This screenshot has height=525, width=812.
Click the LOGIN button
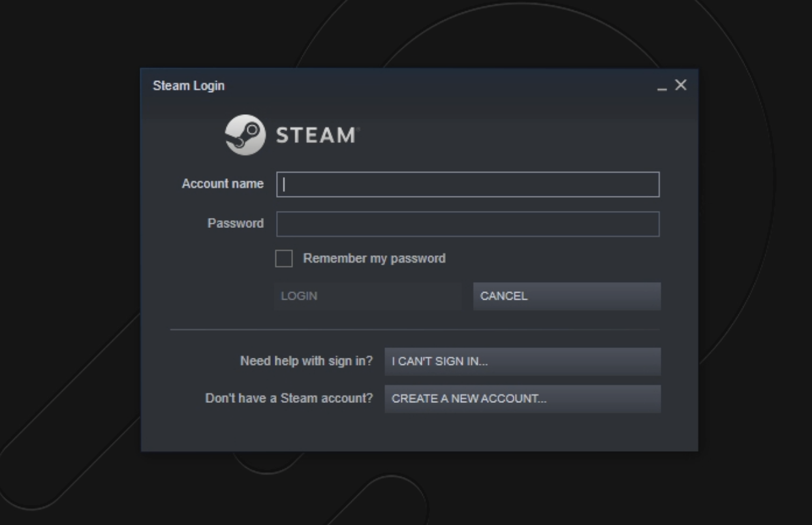point(367,296)
